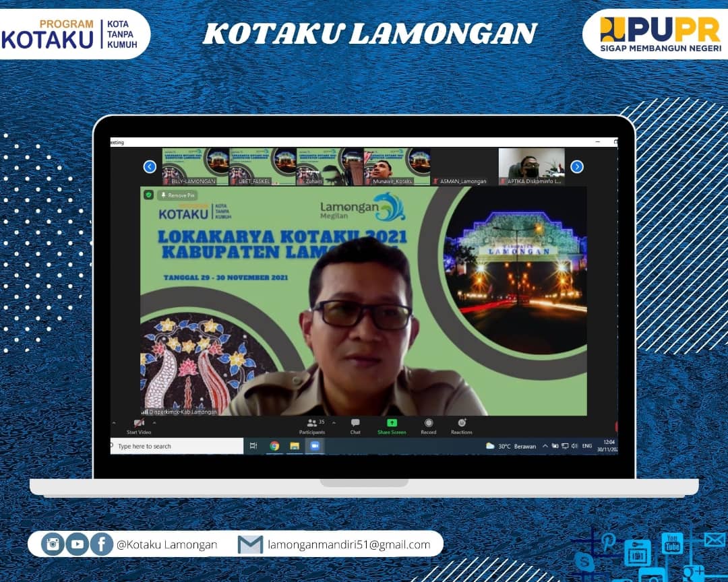
Task: Open File Explorer from the taskbar
Action: 295,446
